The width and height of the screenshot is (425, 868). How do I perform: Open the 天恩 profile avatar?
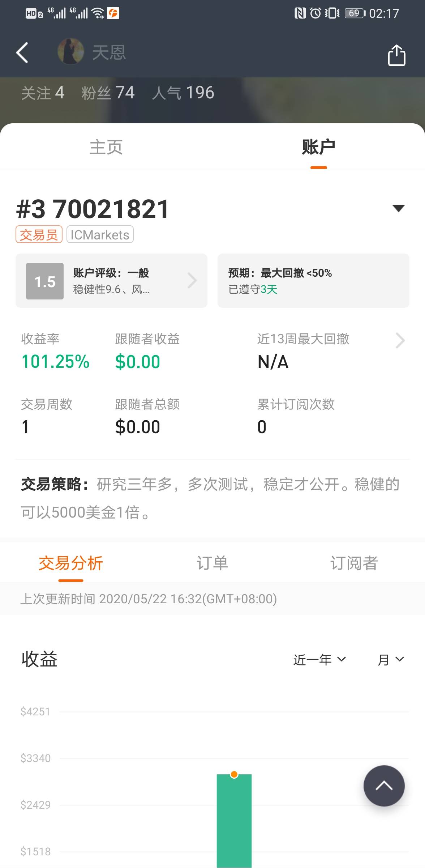click(x=71, y=52)
